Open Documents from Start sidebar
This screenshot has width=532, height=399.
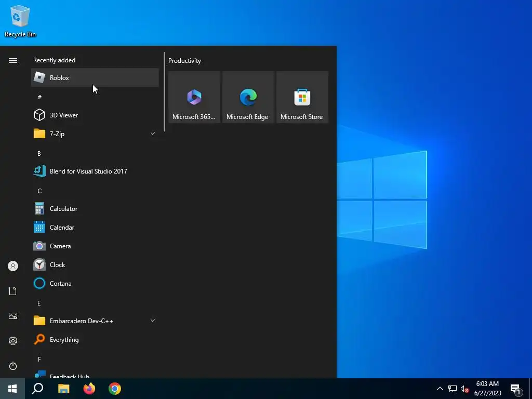coord(13,291)
